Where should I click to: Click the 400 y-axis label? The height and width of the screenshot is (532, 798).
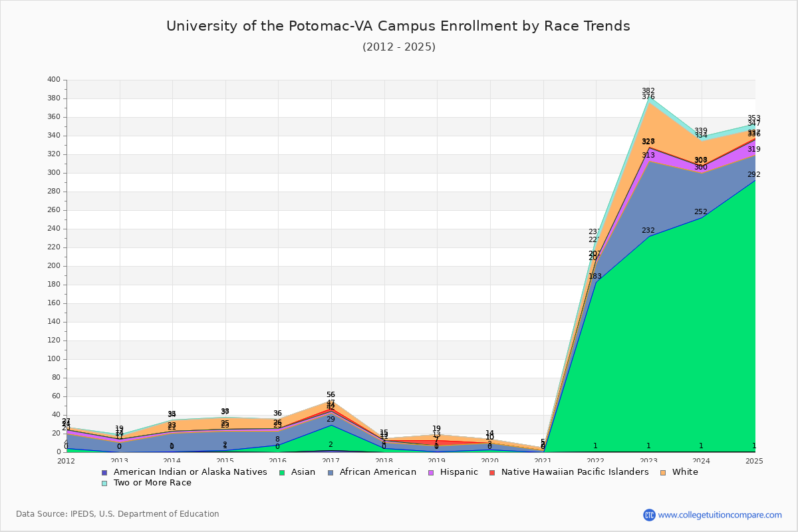54,80
